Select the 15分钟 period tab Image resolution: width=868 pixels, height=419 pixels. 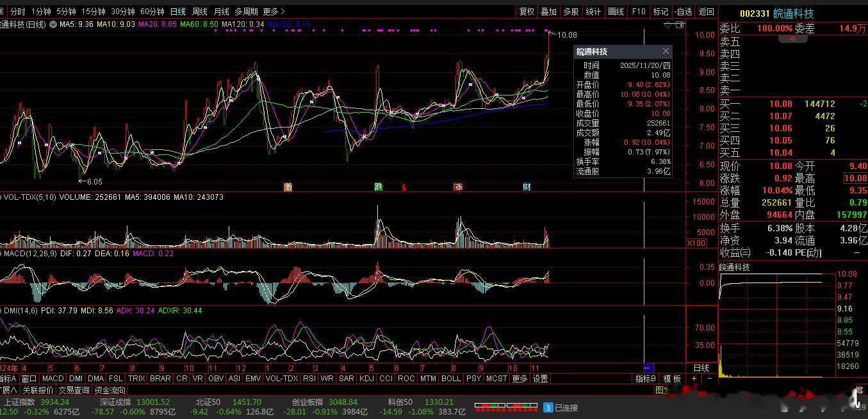(94, 12)
